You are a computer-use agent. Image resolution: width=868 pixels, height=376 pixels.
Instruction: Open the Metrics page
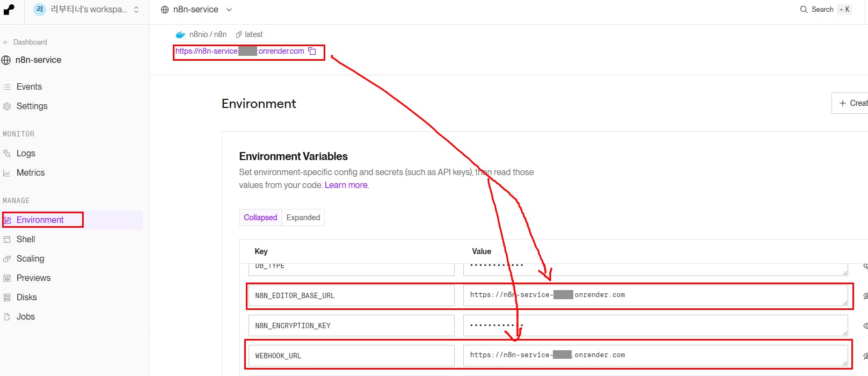click(31, 172)
